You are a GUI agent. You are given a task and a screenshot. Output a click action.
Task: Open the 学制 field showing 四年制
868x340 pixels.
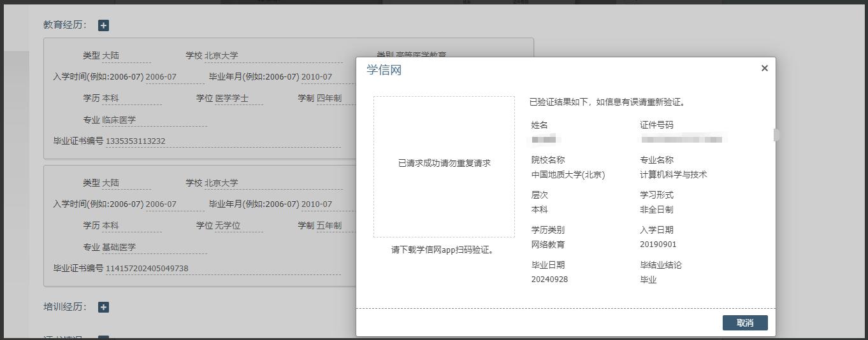coord(335,99)
